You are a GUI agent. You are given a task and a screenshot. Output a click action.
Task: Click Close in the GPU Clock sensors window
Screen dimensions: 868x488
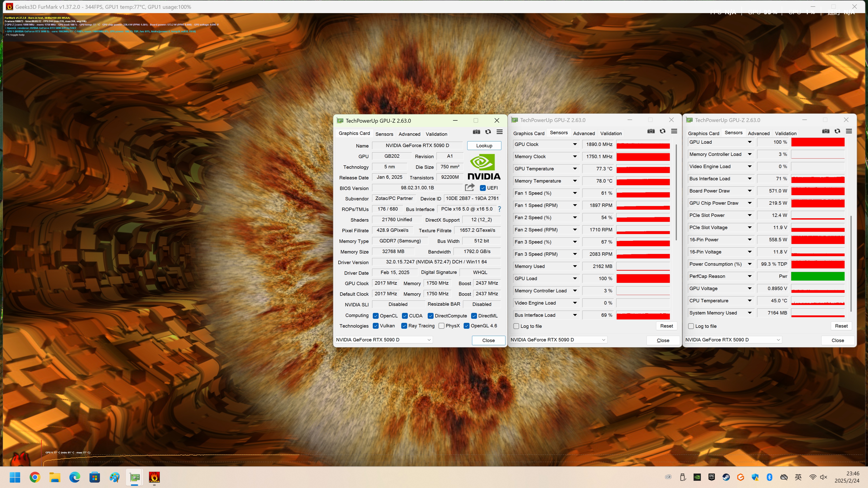click(663, 340)
